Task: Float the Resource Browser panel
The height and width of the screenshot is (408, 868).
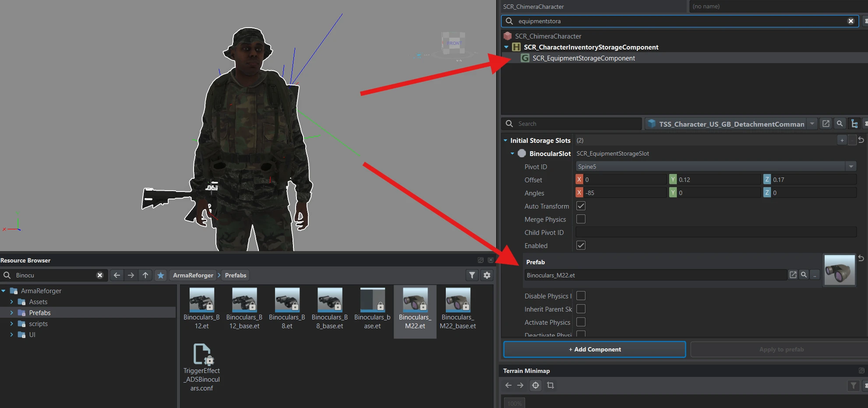Action: [480, 260]
